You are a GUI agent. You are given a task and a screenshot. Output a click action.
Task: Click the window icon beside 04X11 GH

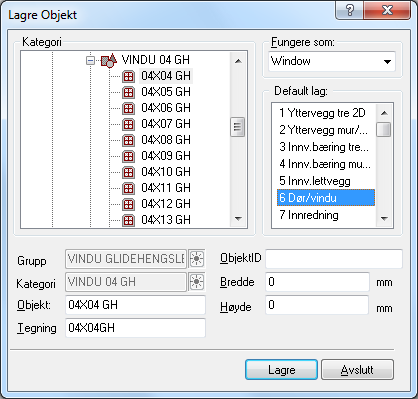click(128, 188)
